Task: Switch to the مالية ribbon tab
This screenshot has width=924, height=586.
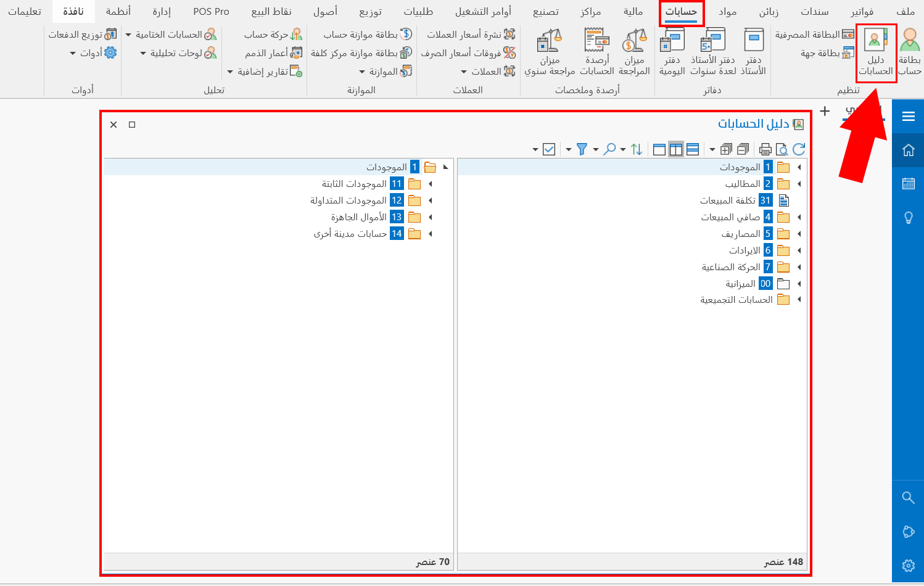Action: [632, 10]
